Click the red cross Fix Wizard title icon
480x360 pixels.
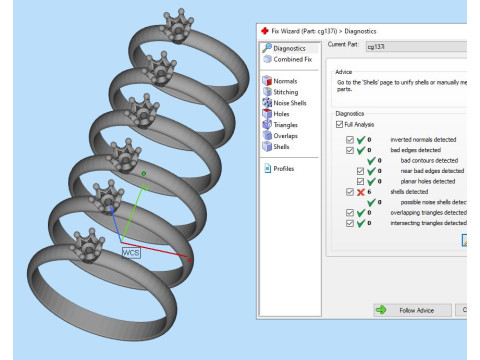click(x=265, y=31)
